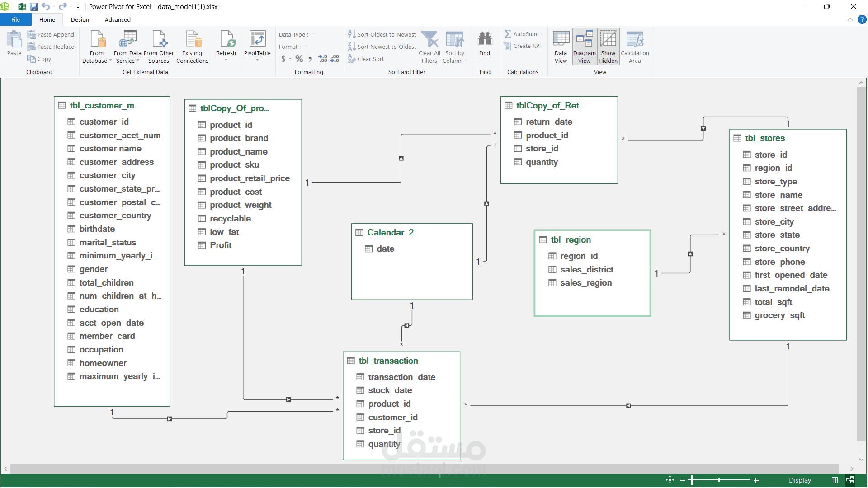Select transaction_date field
Image resolution: width=868 pixels, height=488 pixels.
[396, 377]
